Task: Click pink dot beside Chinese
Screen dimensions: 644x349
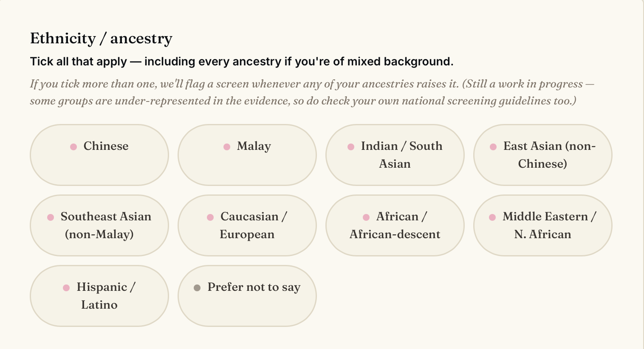Action: tap(73, 147)
